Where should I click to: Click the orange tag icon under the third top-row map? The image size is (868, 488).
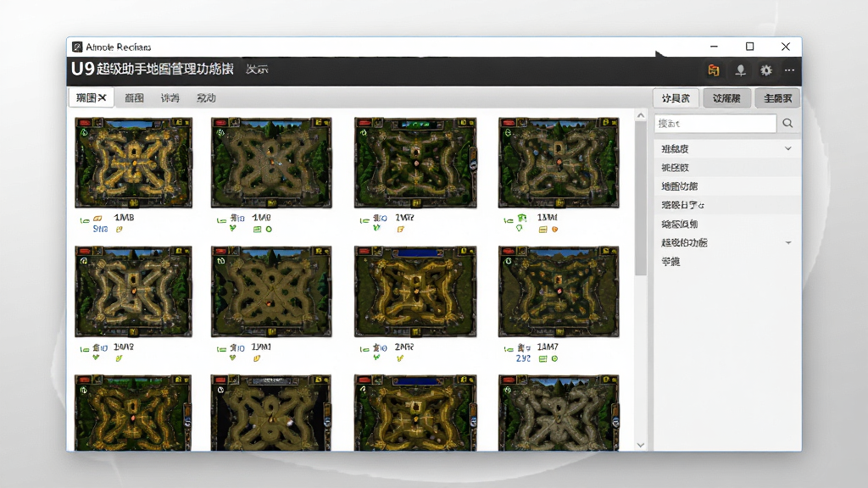pos(401,229)
